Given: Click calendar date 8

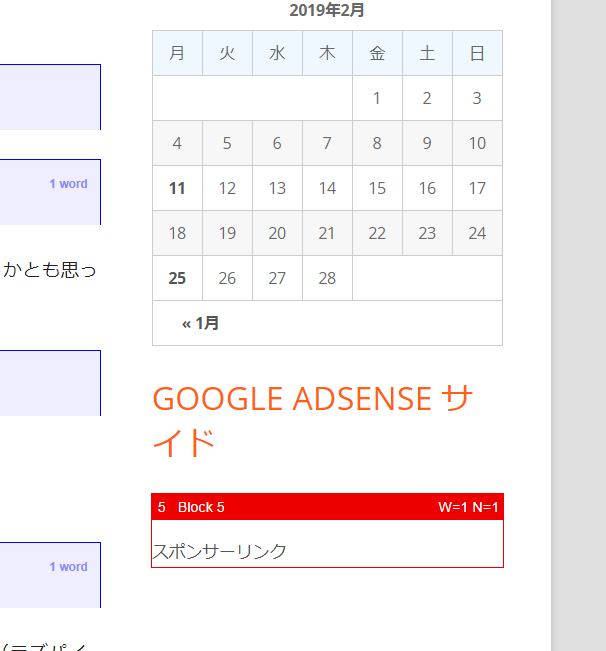Looking at the screenshot, I should 377,143.
